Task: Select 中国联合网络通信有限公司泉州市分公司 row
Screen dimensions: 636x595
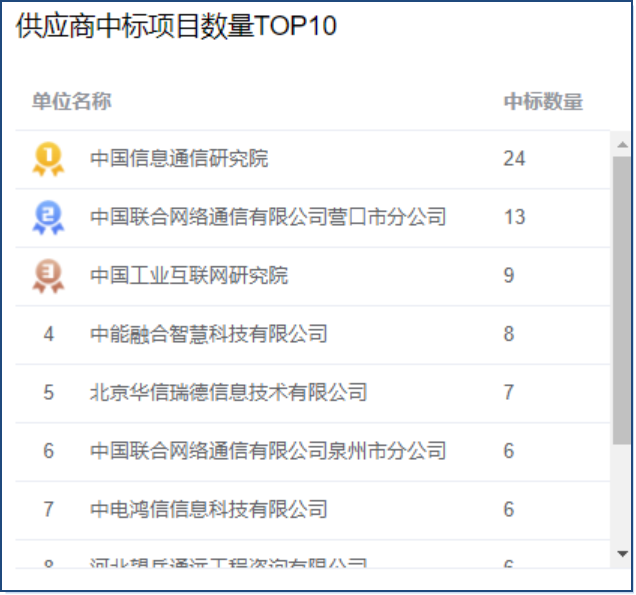Action: (312, 452)
